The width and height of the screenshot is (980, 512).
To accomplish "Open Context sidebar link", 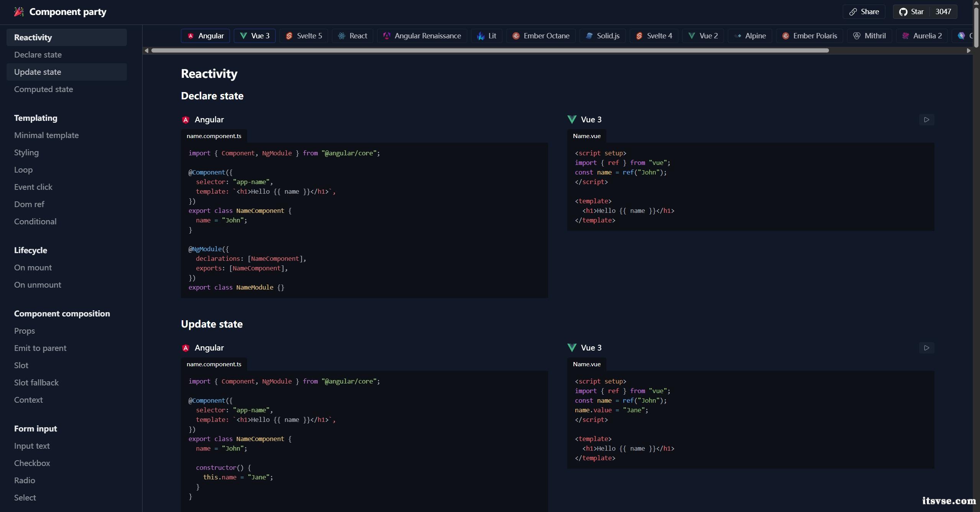I will coord(28,400).
